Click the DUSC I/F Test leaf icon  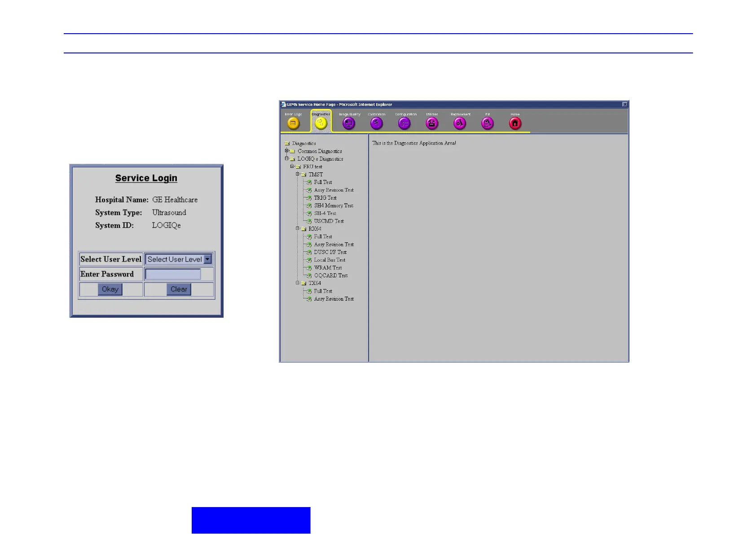tap(309, 253)
